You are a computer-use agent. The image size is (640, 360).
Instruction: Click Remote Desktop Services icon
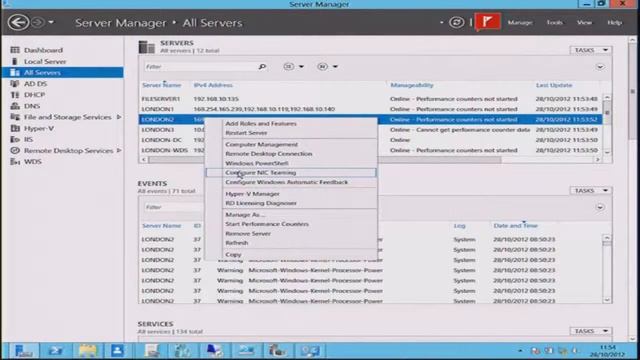coord(15,150)
